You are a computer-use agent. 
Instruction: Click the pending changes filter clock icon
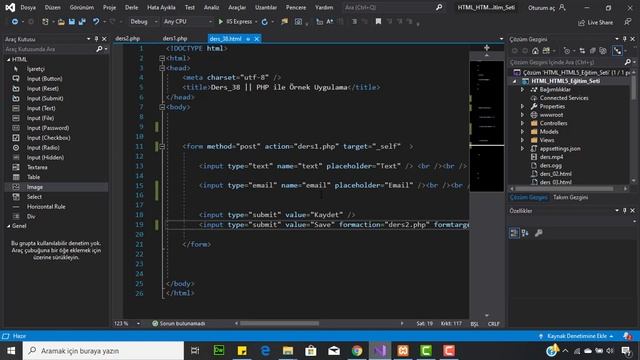[567, 51]
